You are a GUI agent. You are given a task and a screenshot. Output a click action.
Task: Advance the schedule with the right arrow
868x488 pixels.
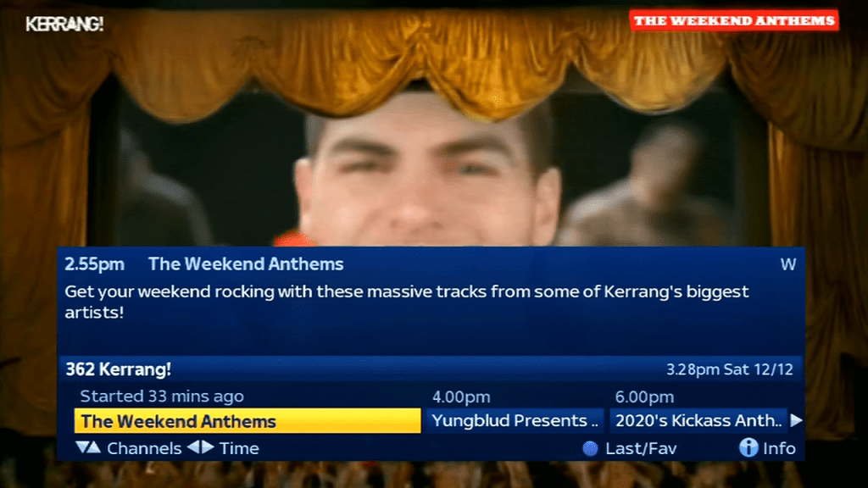pyautogui.click(x=796, y=420)
